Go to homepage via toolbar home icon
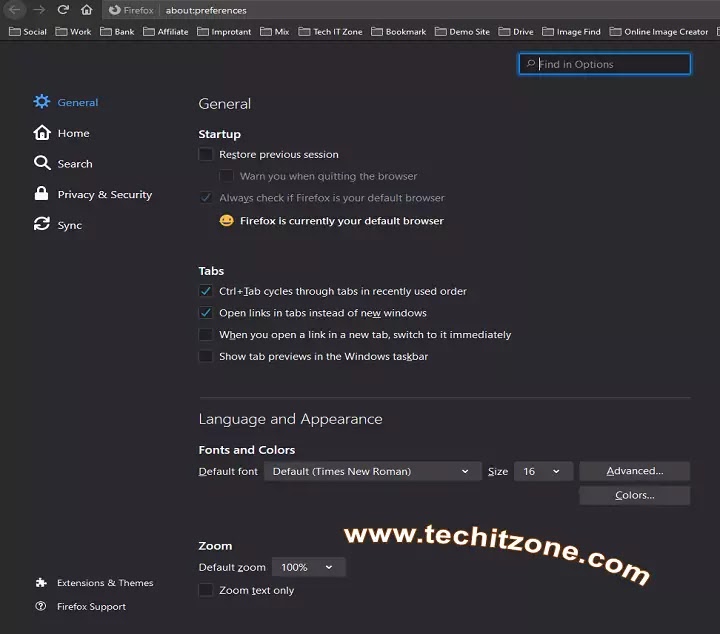 [x=86, y=10]
